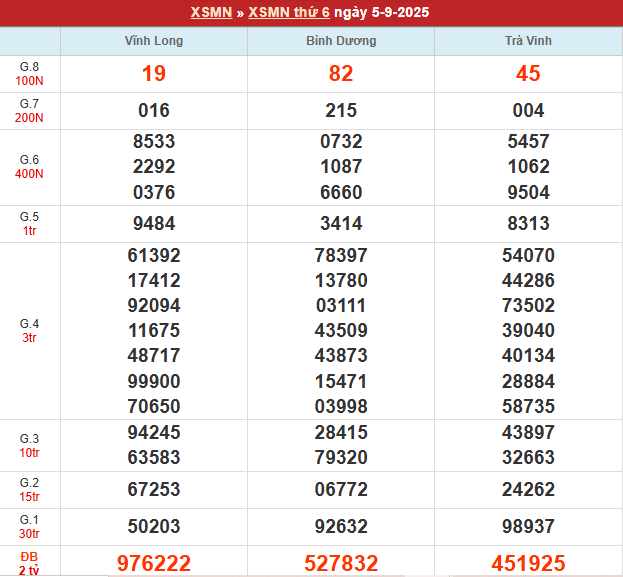Select G.4 number 39040
The image size is (623, 577).
(528, 331)
